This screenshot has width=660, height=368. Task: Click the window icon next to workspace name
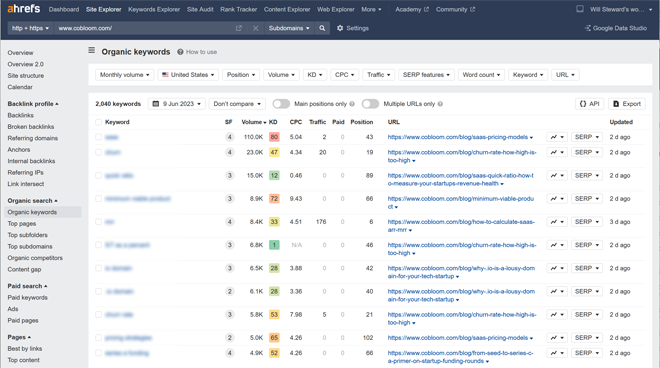pyautogui.click(x=580, y=9)
